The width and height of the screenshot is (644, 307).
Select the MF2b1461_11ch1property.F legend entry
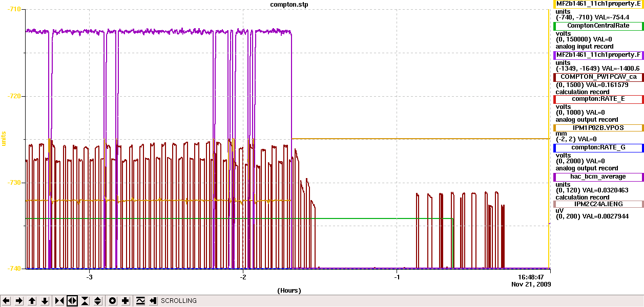click(598, 55)
